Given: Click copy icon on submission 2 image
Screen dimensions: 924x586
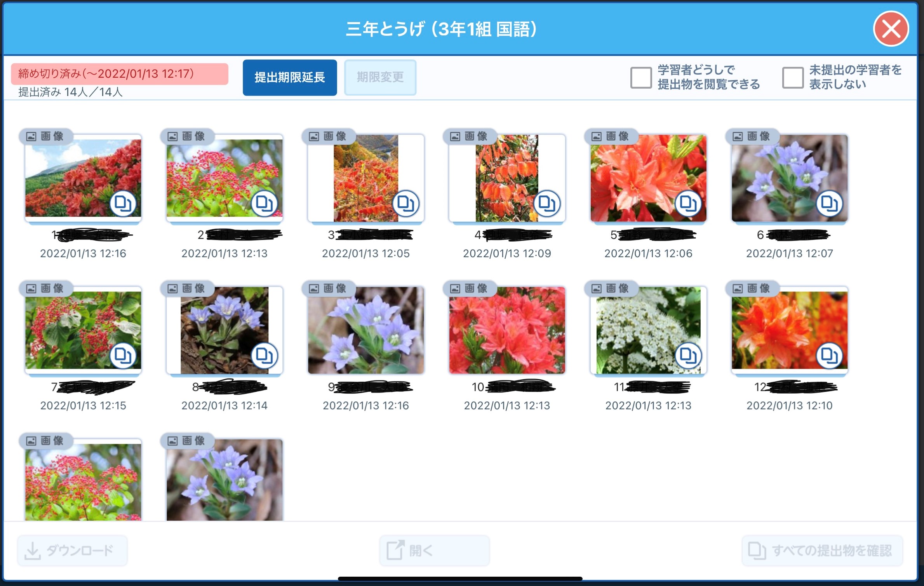Looking at the screenshot, I should [x=264, y=203].
